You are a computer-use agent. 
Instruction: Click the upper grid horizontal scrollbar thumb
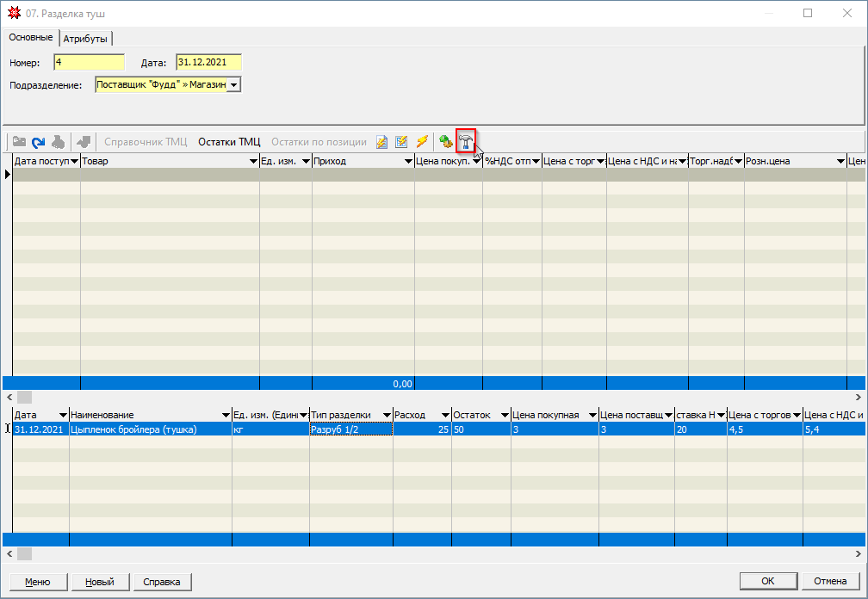pos(24,397)
